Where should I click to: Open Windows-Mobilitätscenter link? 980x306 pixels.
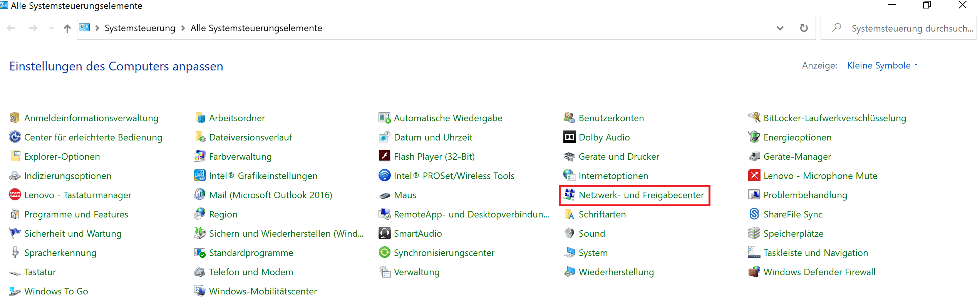click(x=263, y=291)
